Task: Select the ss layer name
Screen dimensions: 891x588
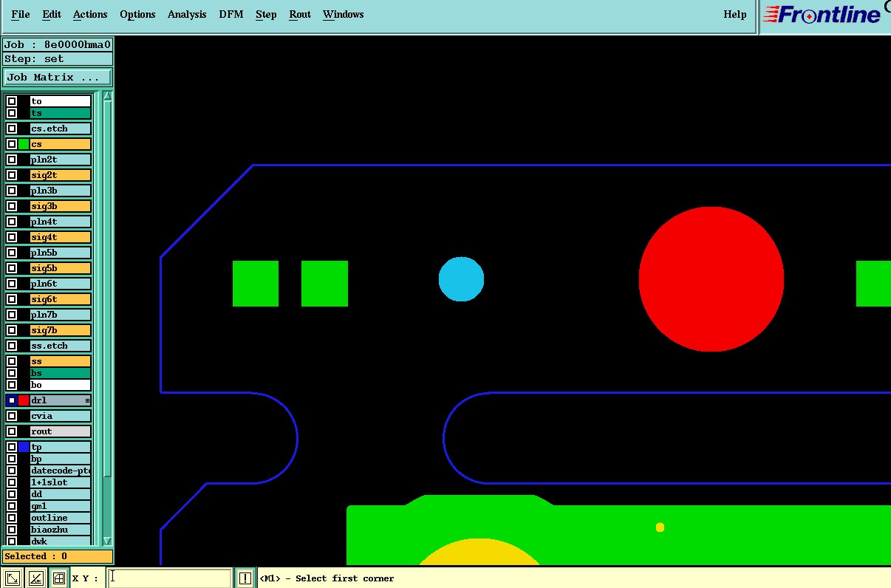Action: pos(61,361)
